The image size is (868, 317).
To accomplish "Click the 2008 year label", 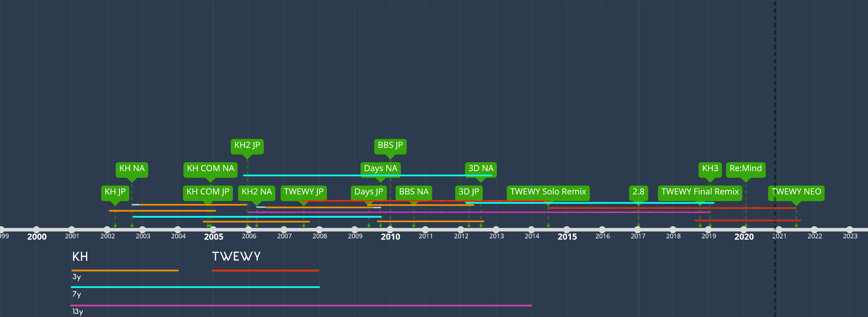I will click(x=320, y=236).
